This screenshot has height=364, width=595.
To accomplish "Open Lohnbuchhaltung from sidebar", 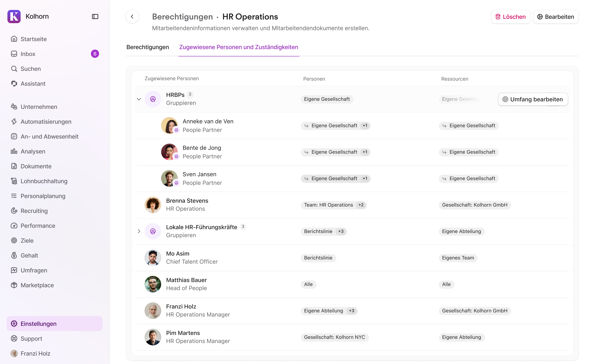I will click(x=44, y=181).
